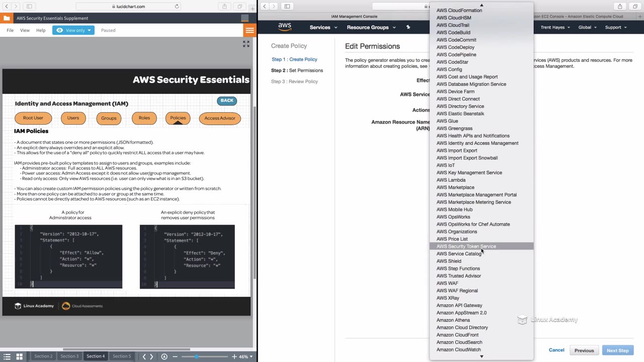Viewport: 644px width, 362px height.
Task: Open the Roles diagram button
Action: pos(144,118)
